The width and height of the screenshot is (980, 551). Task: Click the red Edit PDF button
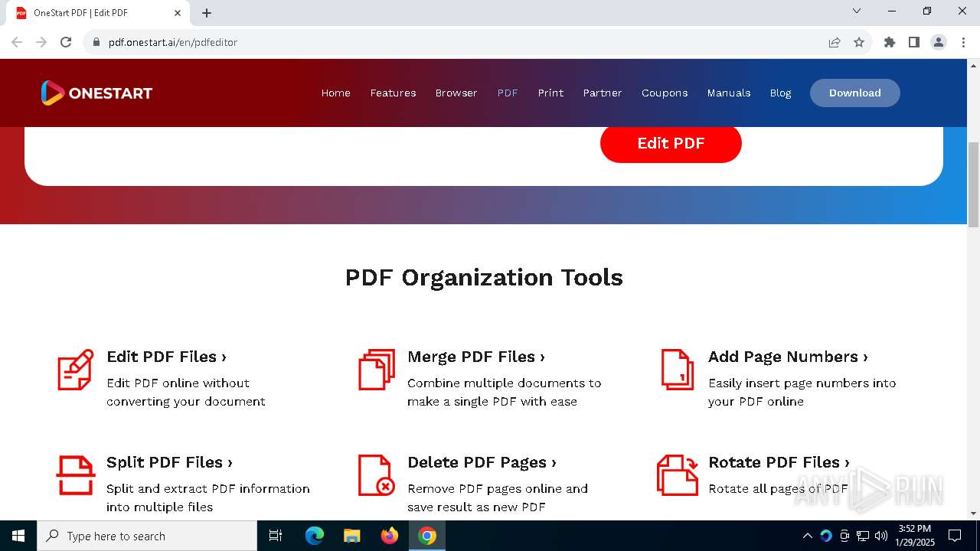[671, 143]
